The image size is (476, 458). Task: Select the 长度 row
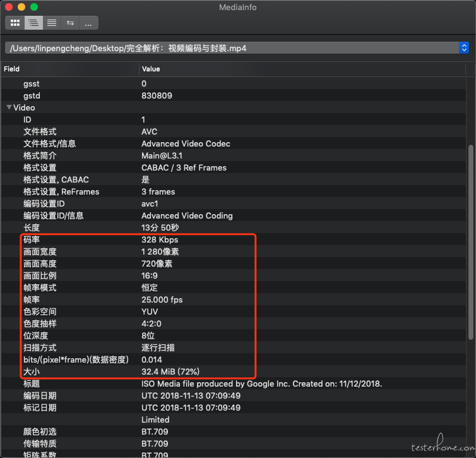click(x=234, y=227)
